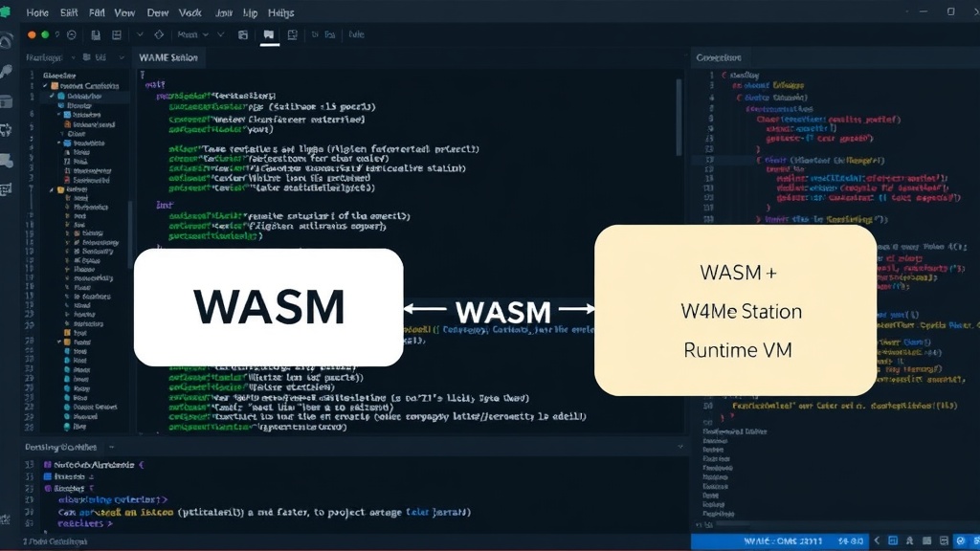Viewport: 980px width, 551px height.
Task: Click the save-all icon beside the floppy disk
Action: pyautogui.click(x=116, y=35)
